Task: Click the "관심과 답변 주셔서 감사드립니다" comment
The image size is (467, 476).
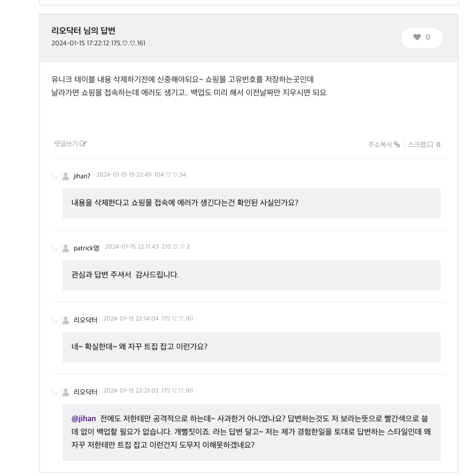Action: click(125, 275)
